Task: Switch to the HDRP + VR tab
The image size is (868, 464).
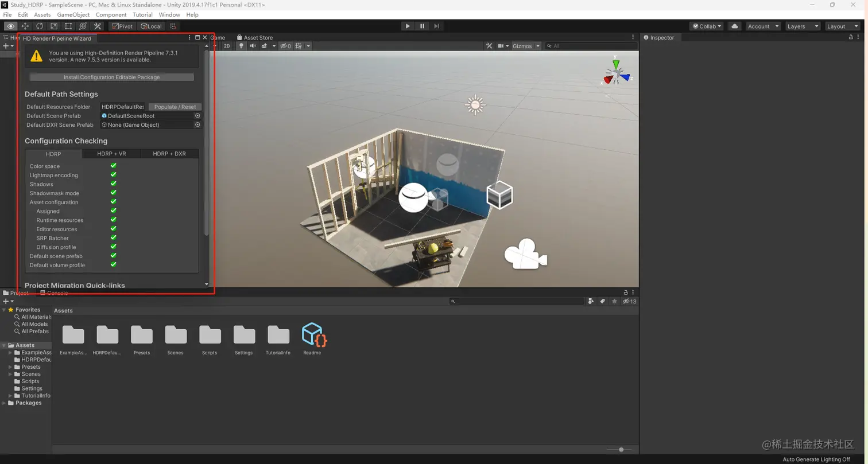Action: click(111, 154)
